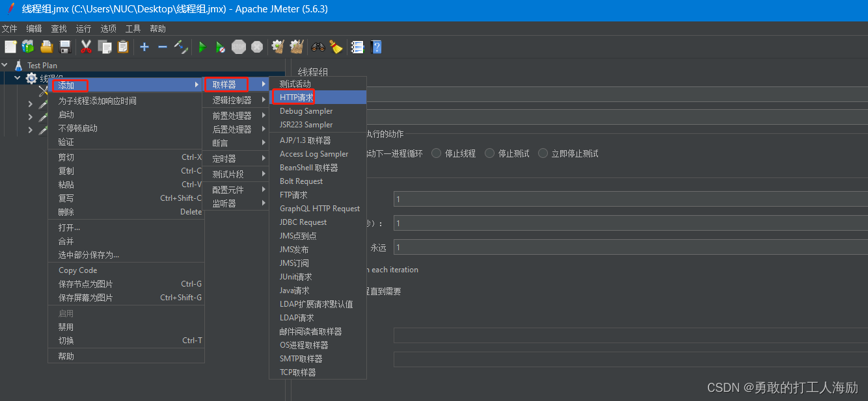Open the 查找 menu
868x401 pixels.
[x=59, y=29]
